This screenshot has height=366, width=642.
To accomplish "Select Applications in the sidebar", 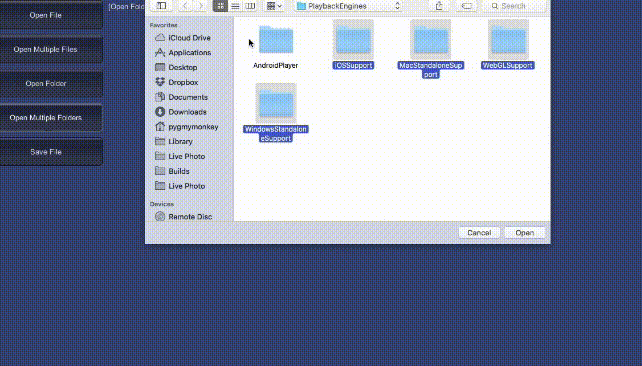I will click(x=189, y=52).
